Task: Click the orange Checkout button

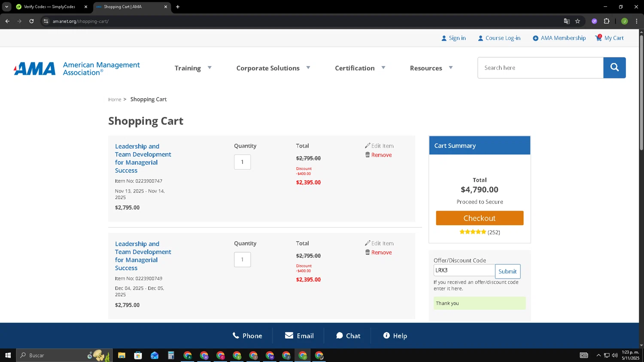Action: click(x=480, y=218)
